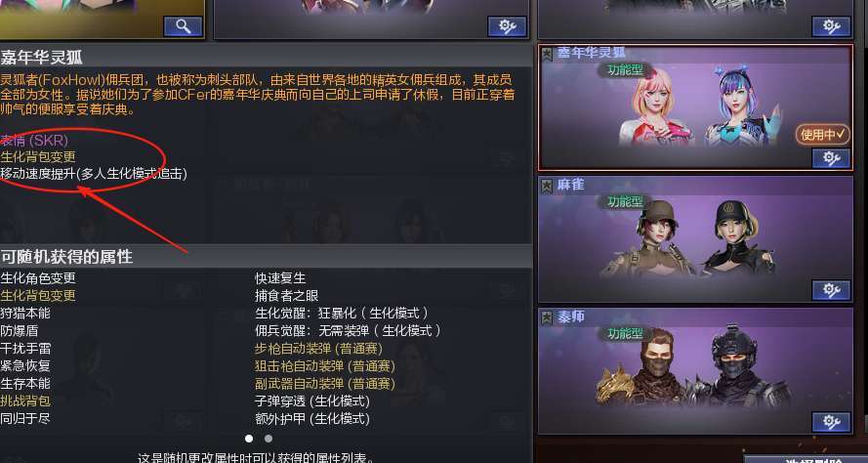Click the star icon beside 泰师
This screenshot has width=868, height=463.
click(547, 317)
